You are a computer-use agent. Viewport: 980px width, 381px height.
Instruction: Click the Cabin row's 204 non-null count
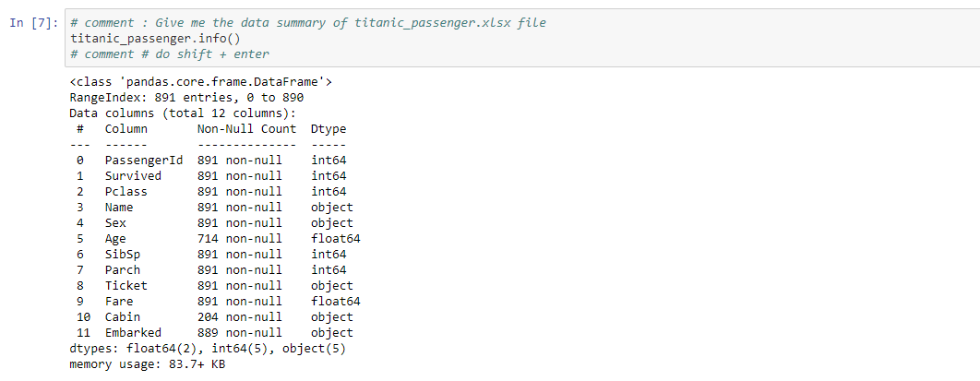240,316
